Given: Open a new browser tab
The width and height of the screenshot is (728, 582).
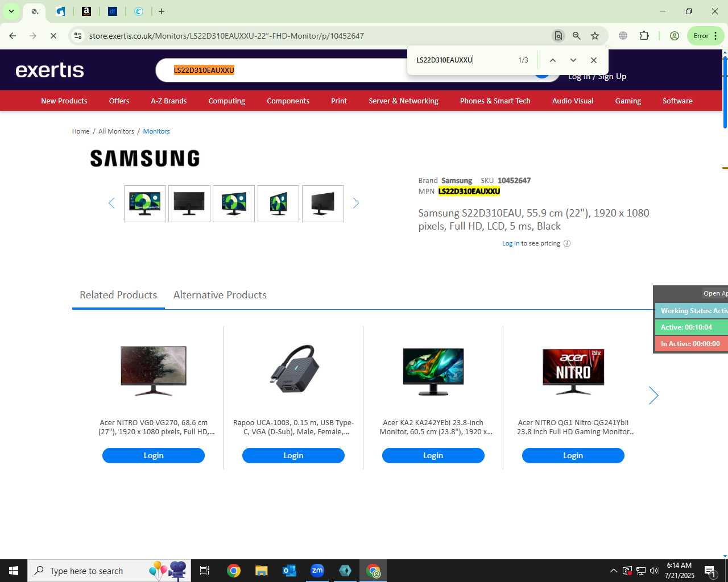Looking at the screenshot, I should point(162,11).
